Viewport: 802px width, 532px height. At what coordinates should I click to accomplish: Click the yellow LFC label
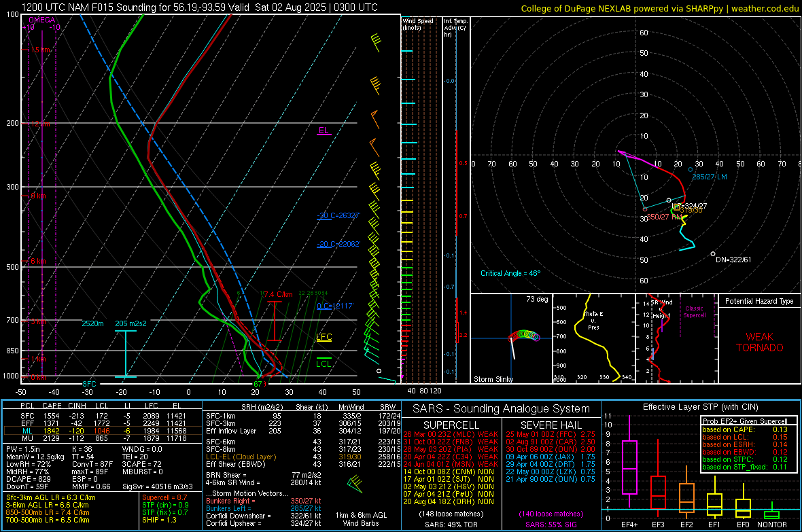coord(324,336)
